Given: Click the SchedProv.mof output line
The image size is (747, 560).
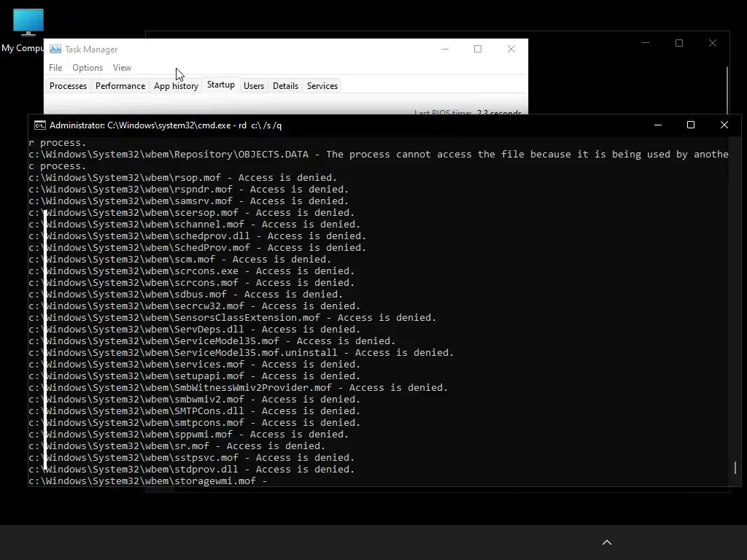Looking at the screenshot, I should 197,248.
